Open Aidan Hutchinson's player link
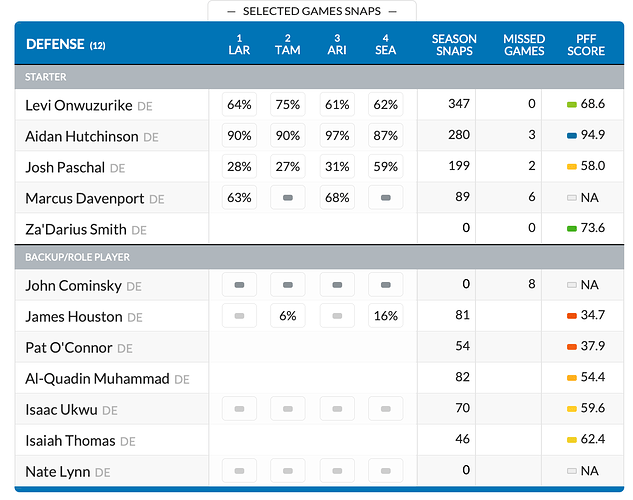 [x=82, y=136]
